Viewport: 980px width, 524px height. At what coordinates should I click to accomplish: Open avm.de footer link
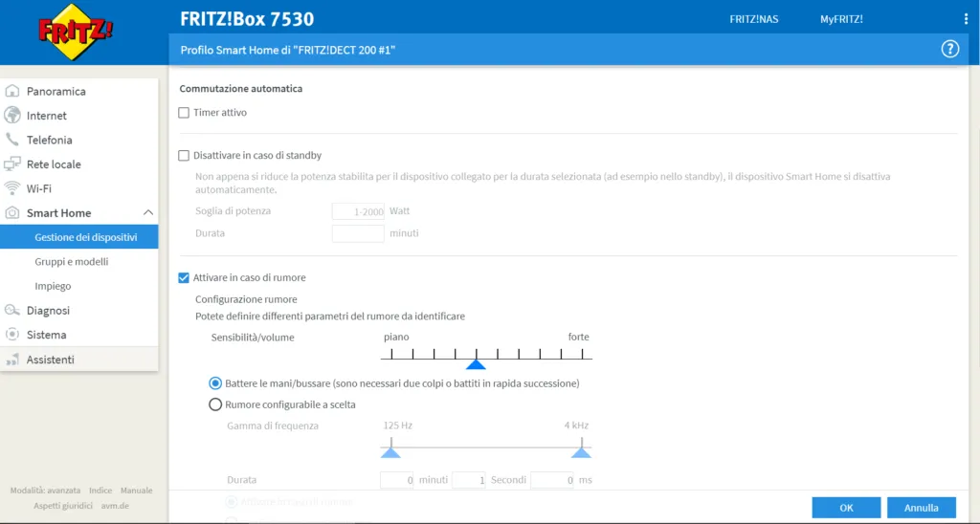pos(115,506)
